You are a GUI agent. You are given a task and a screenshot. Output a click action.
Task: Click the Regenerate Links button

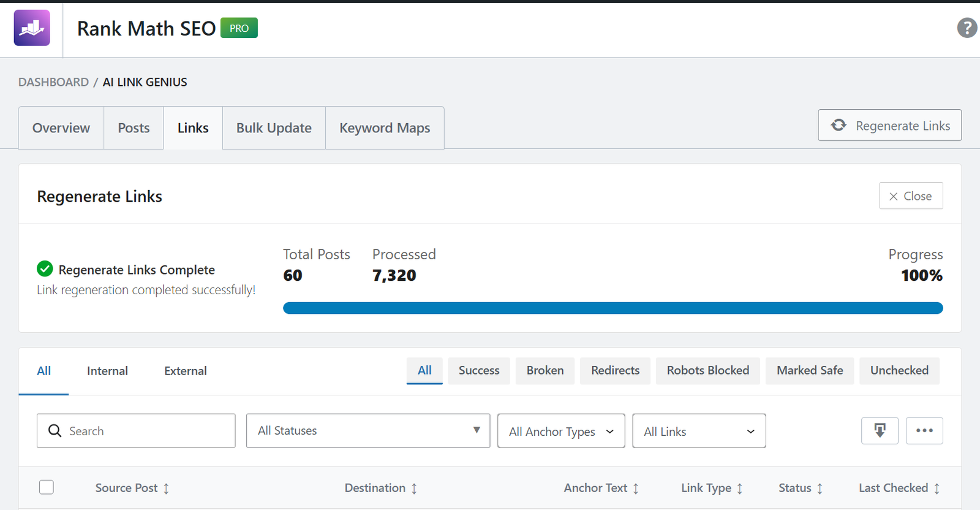889,126
